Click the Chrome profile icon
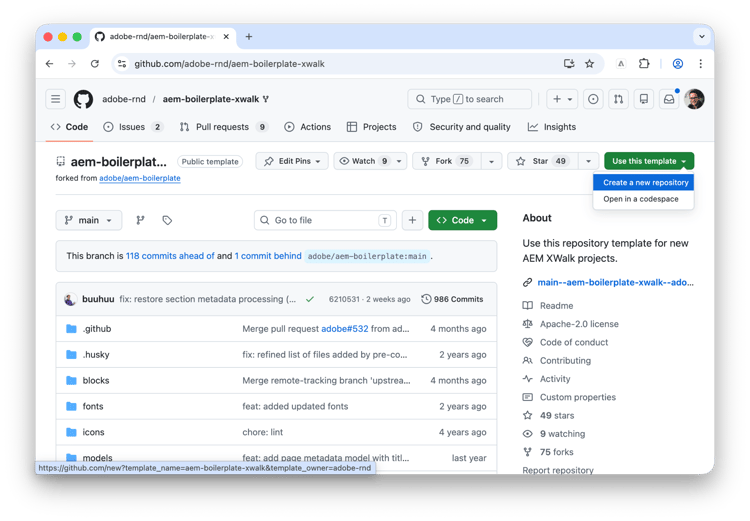This screenshot has width=750, height=521. pyautogui.click(x=678, y=64)
